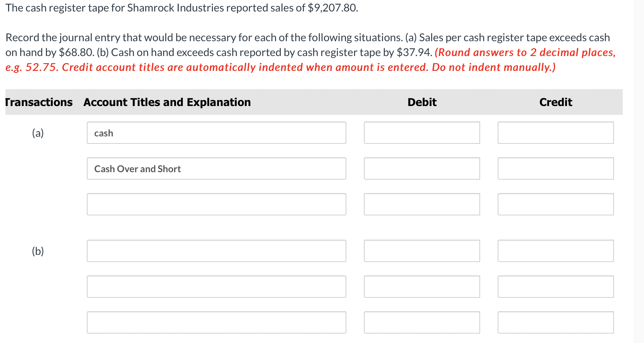Screen dimensions: 644x343
Task: Click the credit field in the first row of transaction (b)
Action: click(x=555, y=251)
